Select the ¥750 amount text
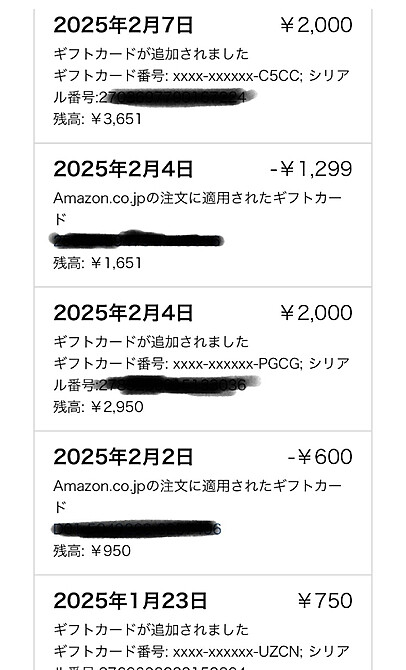 click(325, 601)
